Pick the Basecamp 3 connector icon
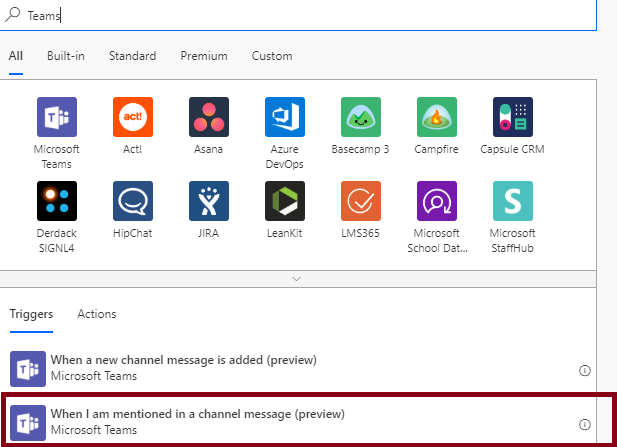617x447 pixels. (360, 117)
